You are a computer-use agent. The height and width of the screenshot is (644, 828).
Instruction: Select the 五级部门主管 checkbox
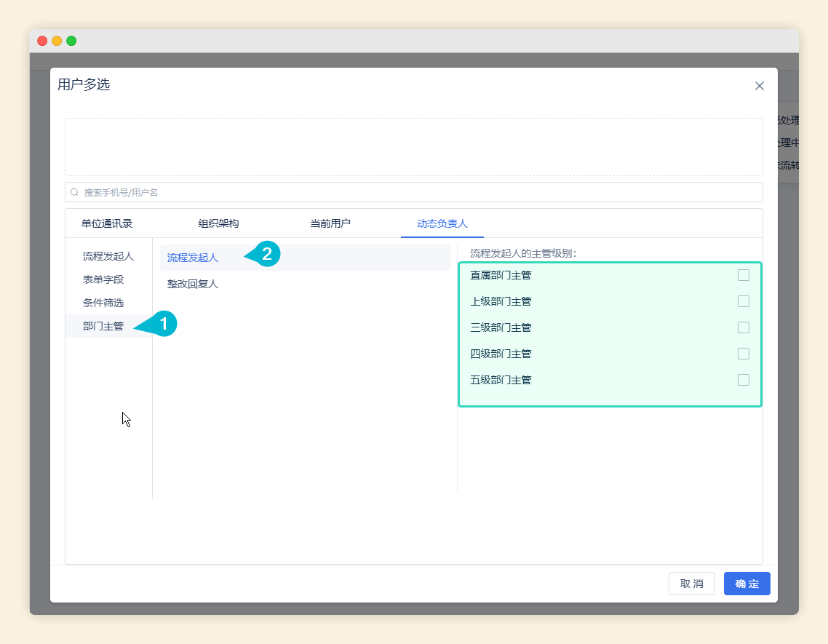coord(743,380)
